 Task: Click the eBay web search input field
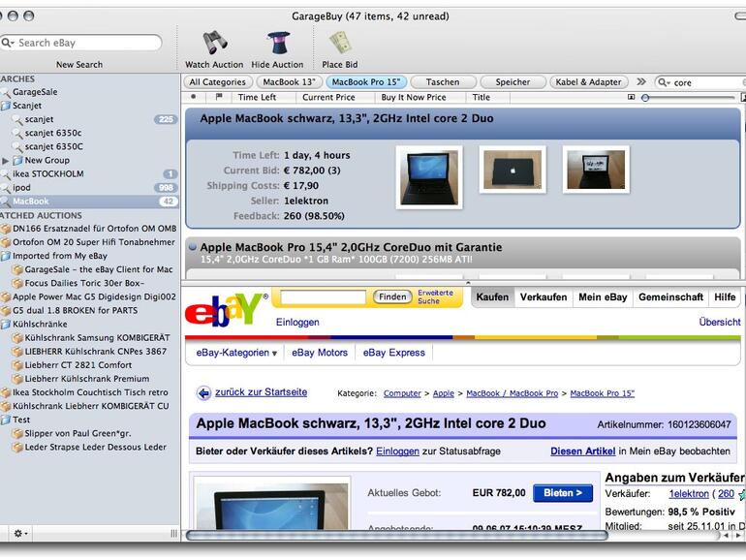tap(323, 297)
